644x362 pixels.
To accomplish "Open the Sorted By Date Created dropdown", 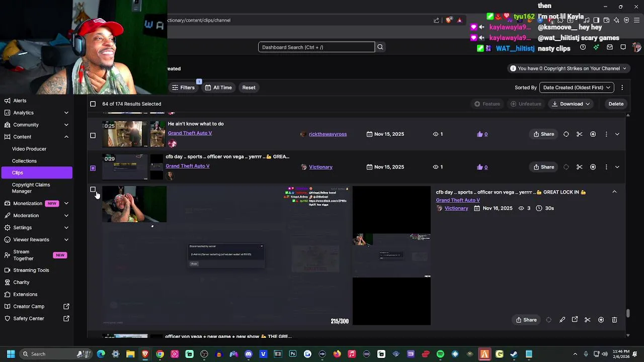I will click(x=577, y=87).
